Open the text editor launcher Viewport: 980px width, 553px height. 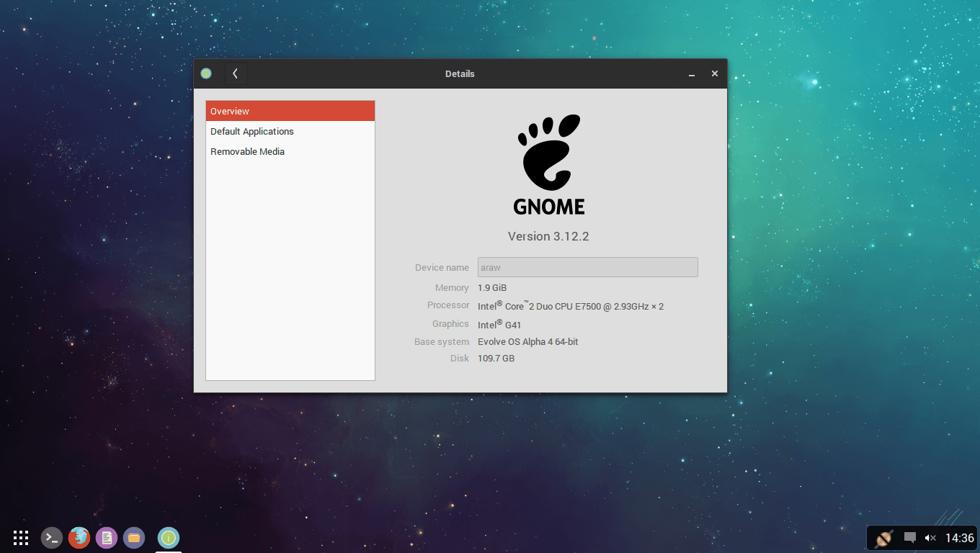tap(106, 537)
